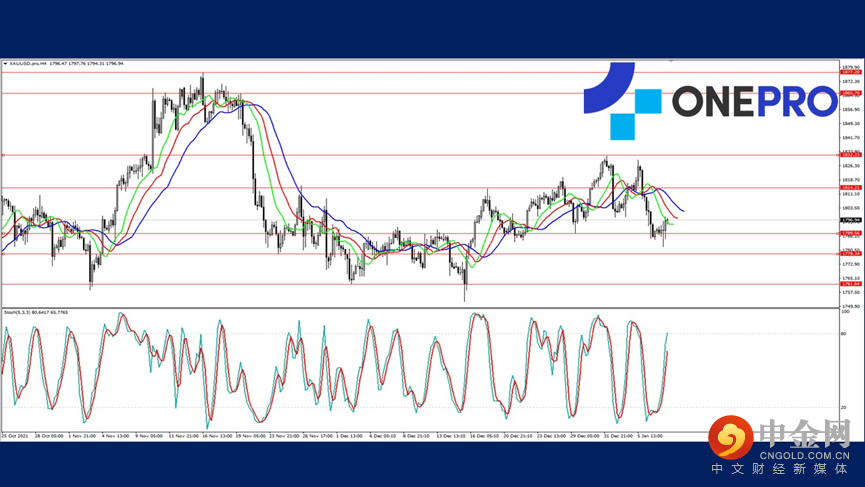
Task: Click the stochastic scale label 20
Action: (843, 407)
